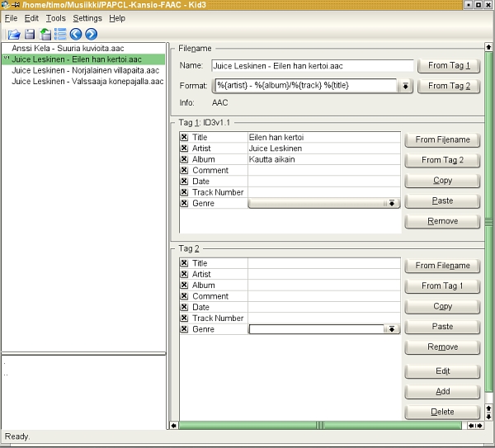495x448 pixels.
Task: Go to previous file with left arrow icon
Action: tap(76, 34)
